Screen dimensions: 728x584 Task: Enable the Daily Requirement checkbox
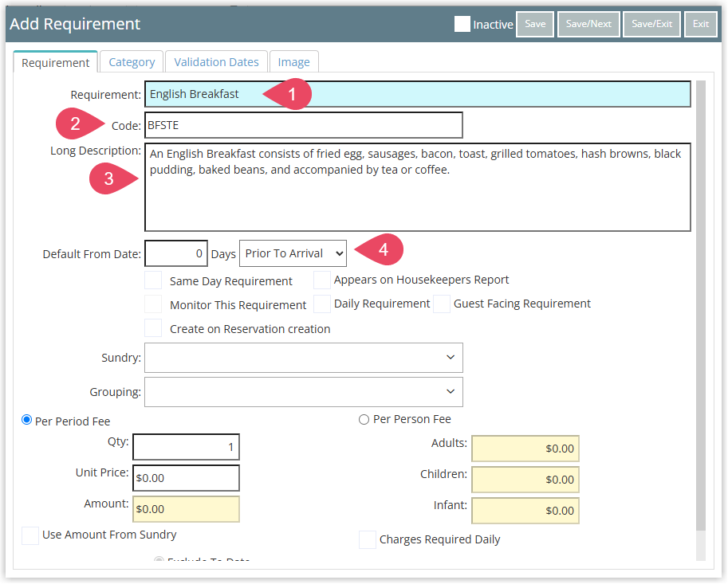tap(322, 304)
